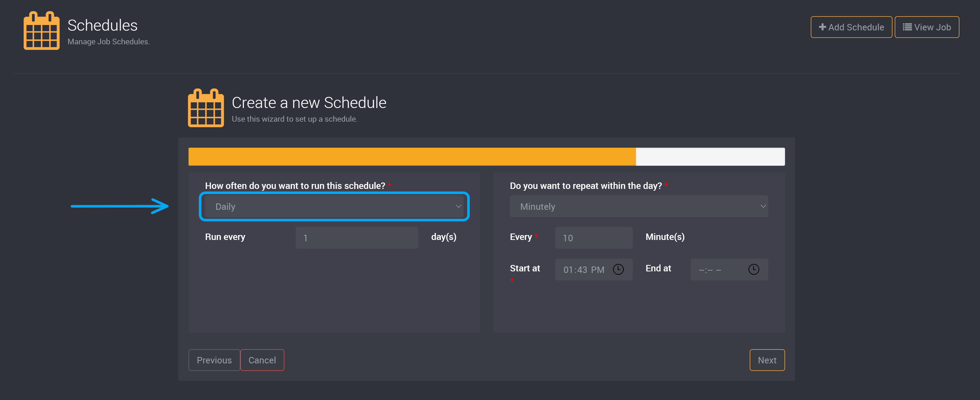Open the Daily frequency dropdown
The image size is (980, 400).
(x=334, y=206)
